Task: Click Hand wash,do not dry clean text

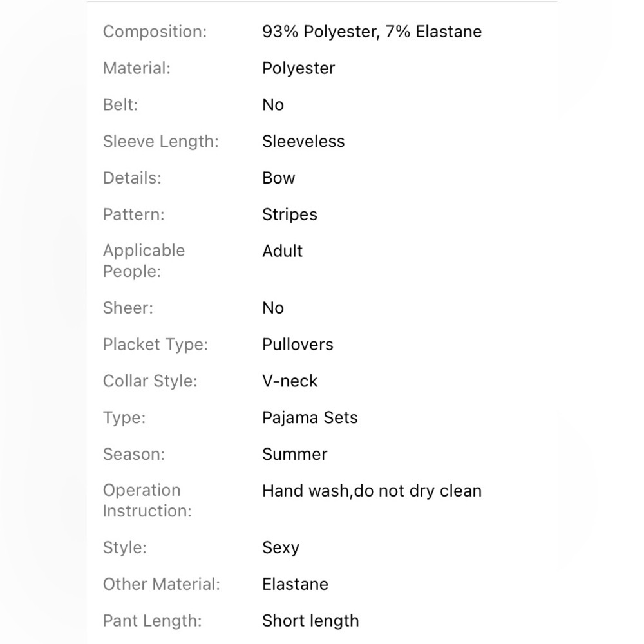Action: 372,491
